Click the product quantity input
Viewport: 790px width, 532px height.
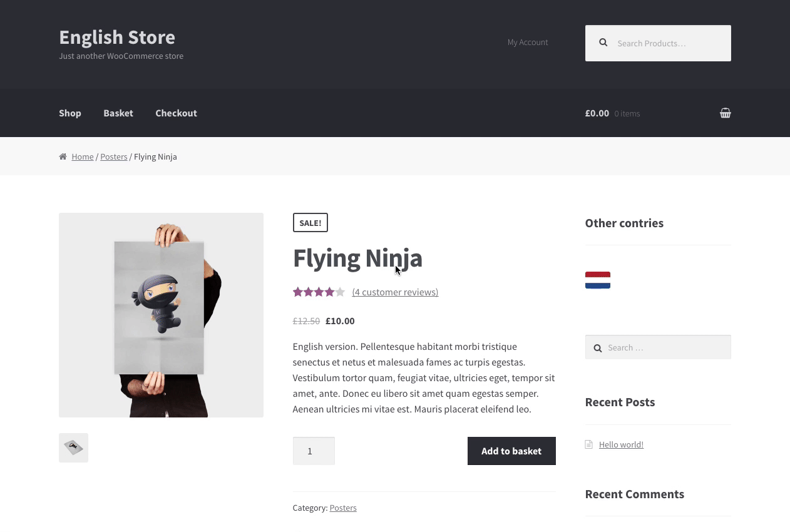(x=313, y=451)
